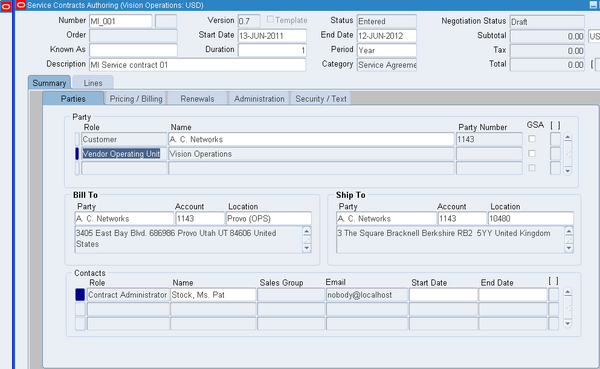The image size is (600, 369).
Task: Click the Order field
Action: pos(133,36)
